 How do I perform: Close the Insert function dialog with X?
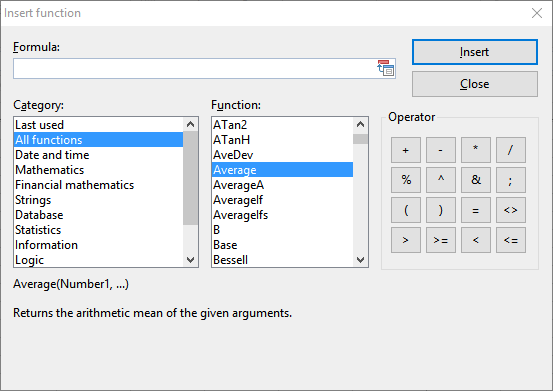[x=537, y=13]
